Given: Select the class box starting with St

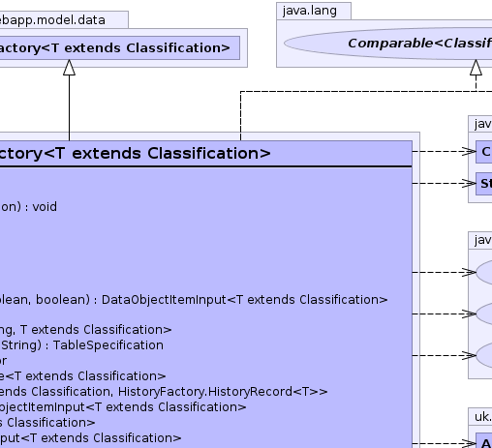Looking at the screenshot, I should 484,184.
